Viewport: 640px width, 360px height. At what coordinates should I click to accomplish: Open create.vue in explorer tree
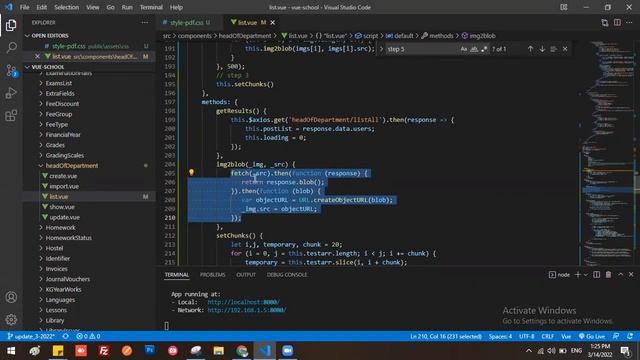[63, 176]
